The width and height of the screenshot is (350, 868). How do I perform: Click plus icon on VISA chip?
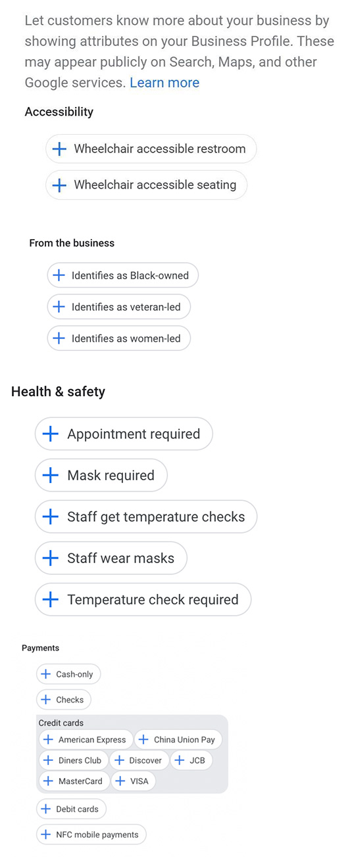(x=120, y=781)
